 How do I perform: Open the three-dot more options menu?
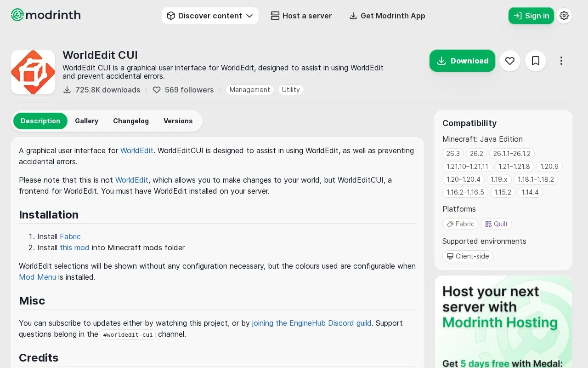[561, 61]
